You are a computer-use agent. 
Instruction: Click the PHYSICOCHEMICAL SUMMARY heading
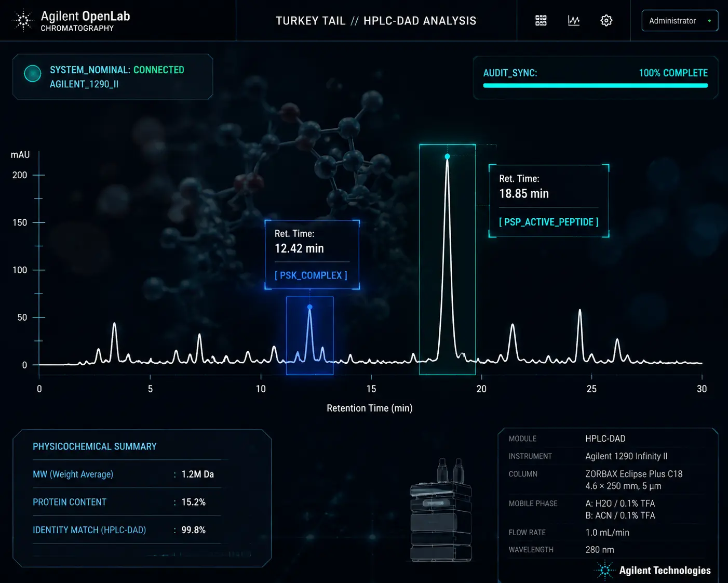95,446
